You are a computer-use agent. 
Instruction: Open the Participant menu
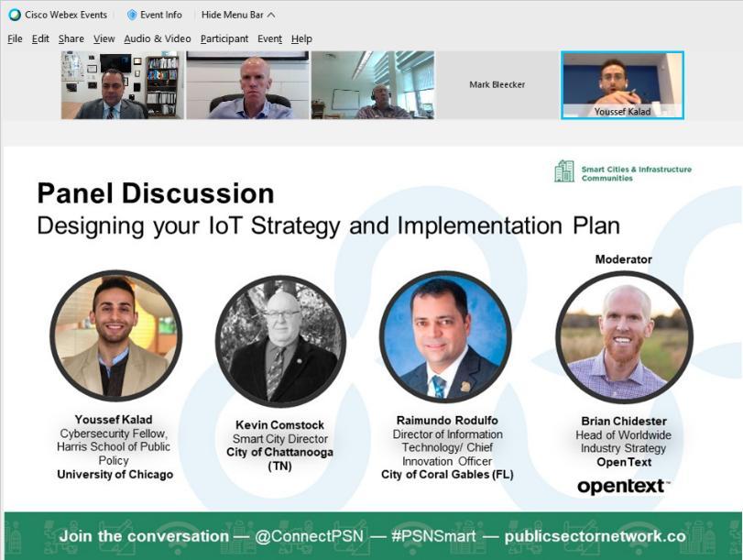pyautogui.click(x=224, y=38)
